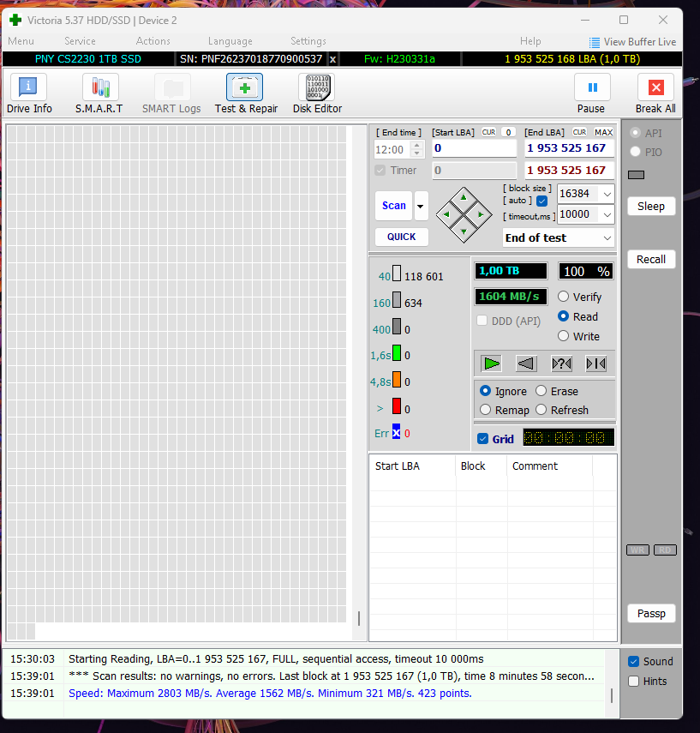700x733 pixels.
Task: Open the Language menu
Action: (230, 41)
